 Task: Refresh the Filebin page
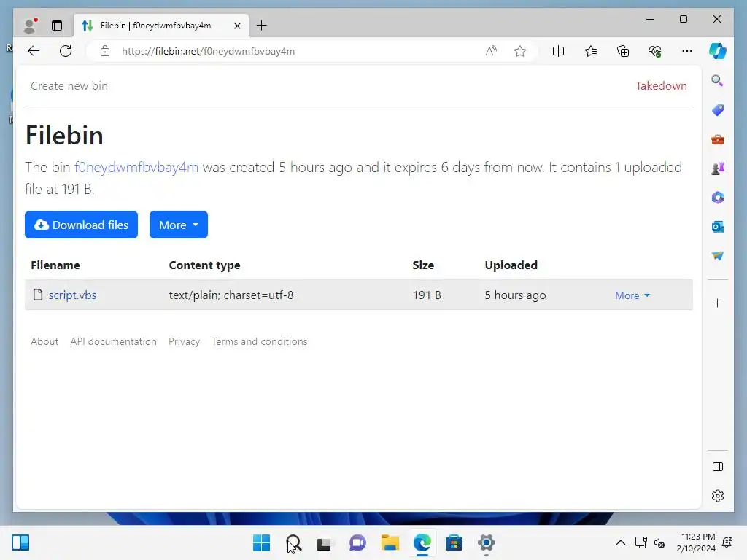66,51
